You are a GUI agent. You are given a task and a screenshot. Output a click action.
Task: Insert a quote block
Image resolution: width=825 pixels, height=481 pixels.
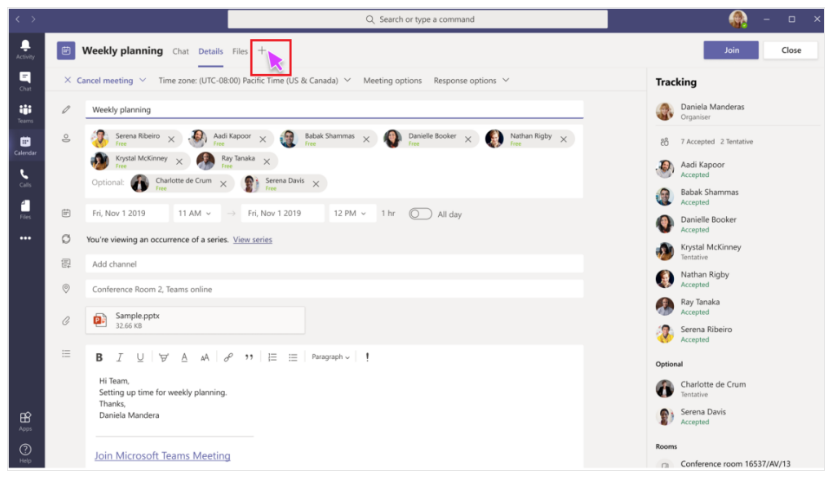[x=249, y=357]
